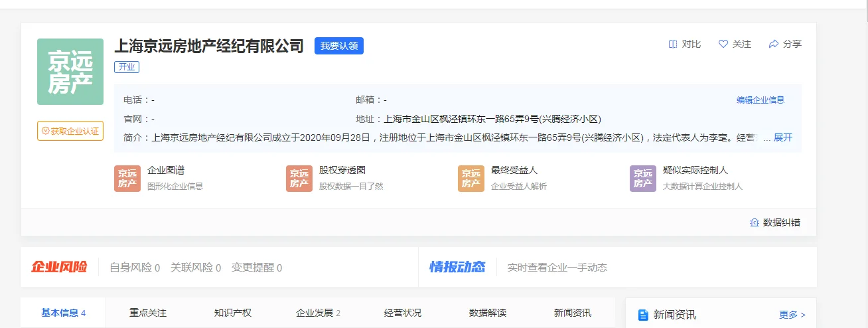Click the 关注 heart icon
Screen dimensions: 868x328
click(x=723, y=44)
